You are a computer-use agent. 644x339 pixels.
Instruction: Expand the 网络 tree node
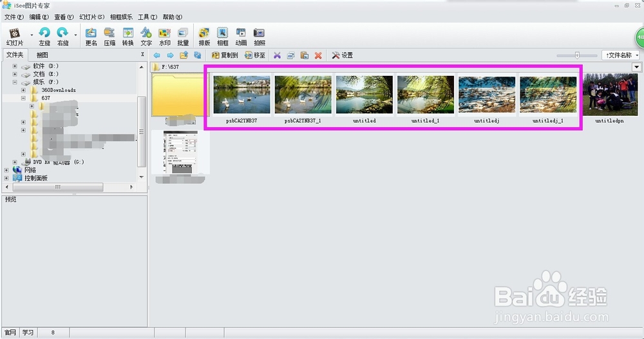point(6,170)
